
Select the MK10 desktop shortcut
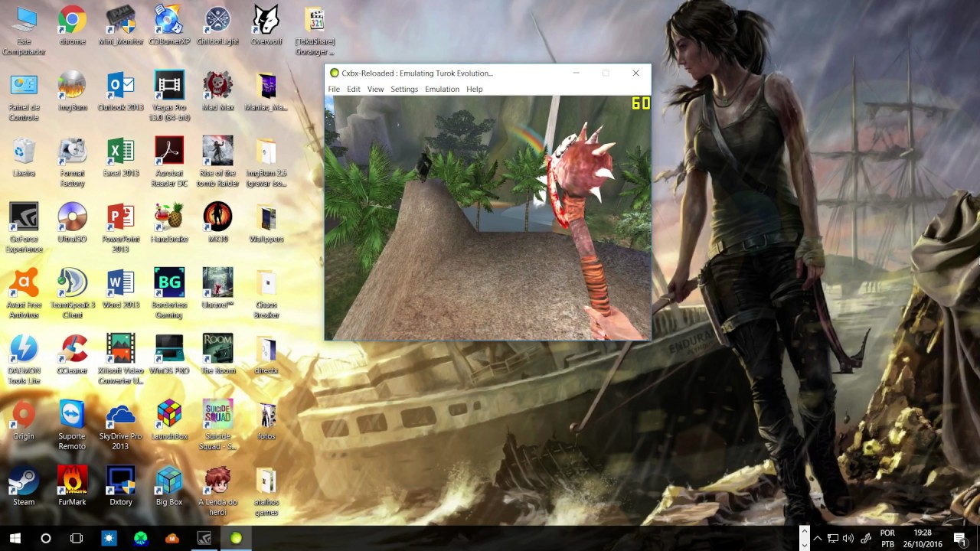pyautogui.click(x=218, y=223)
